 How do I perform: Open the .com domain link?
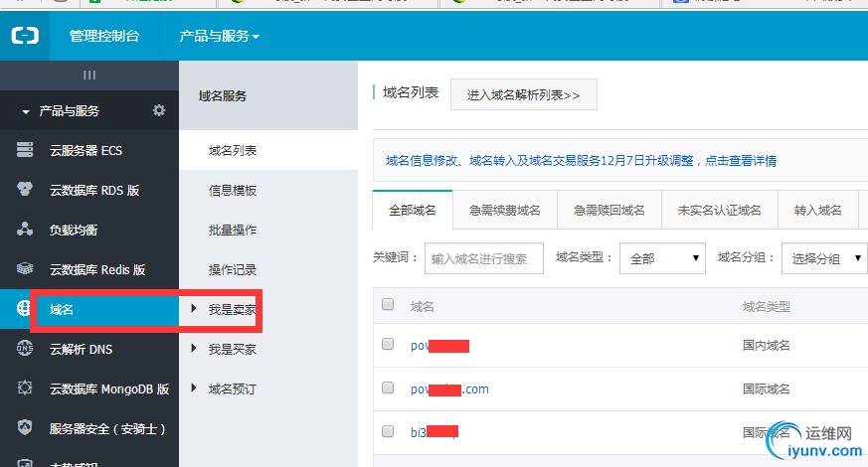pos(449,389)
